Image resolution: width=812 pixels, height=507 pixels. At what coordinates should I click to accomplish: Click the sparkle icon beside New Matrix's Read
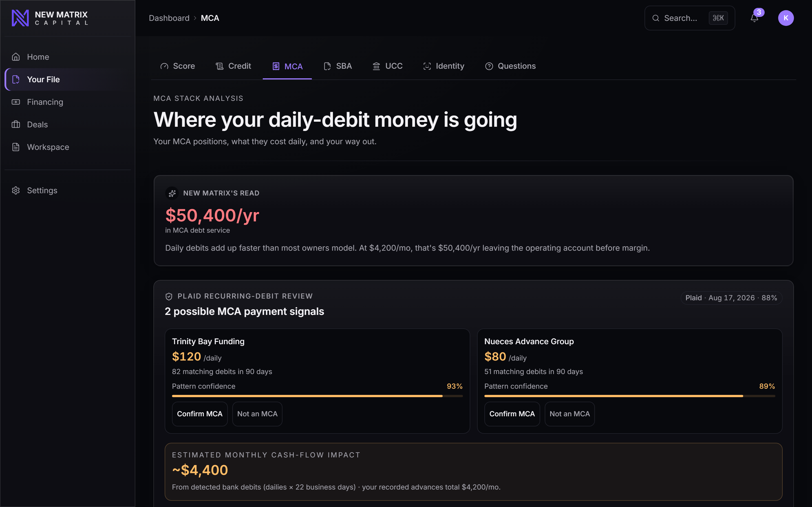point(172,193)
